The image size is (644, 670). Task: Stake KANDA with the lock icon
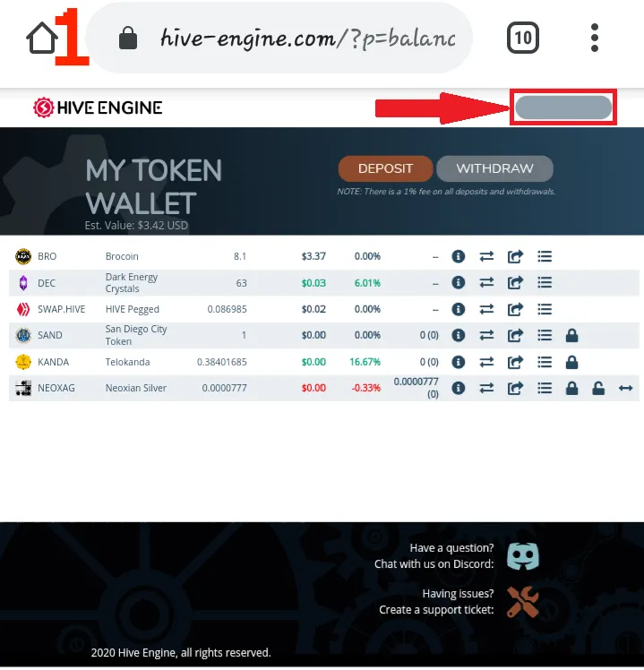click(x=571, y=363)
